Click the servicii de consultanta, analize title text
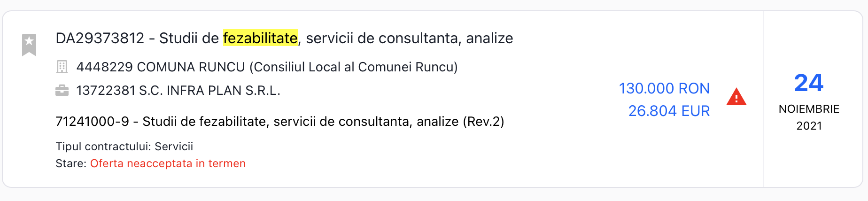The width and height of the screenshot is (868, 201). (x=409, y=38)
